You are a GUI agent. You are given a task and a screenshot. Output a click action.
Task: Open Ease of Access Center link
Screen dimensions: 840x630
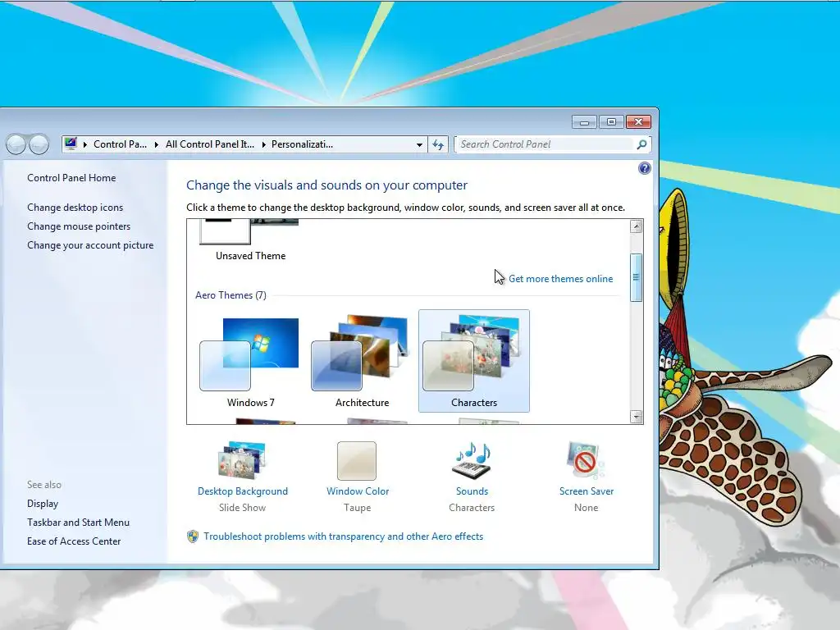74,541
